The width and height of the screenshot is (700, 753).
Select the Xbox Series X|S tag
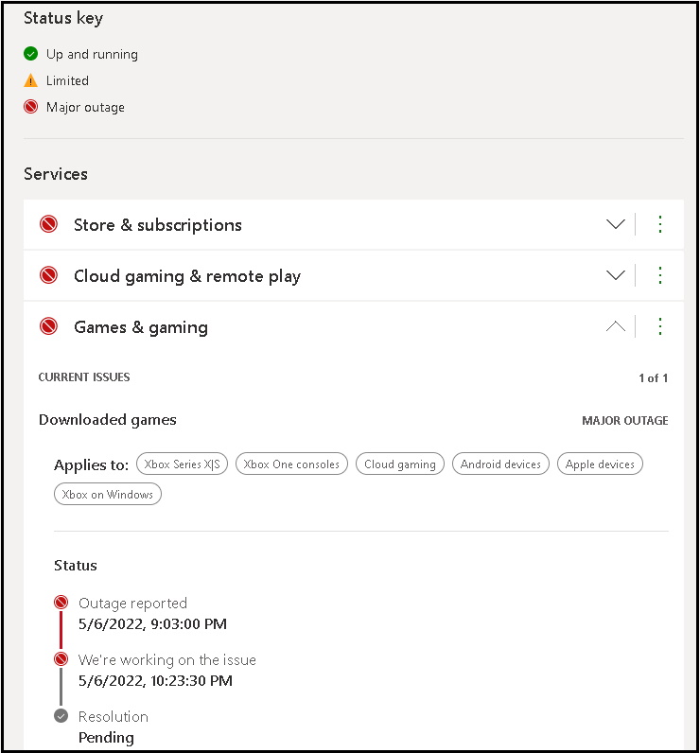click(182, 464)
